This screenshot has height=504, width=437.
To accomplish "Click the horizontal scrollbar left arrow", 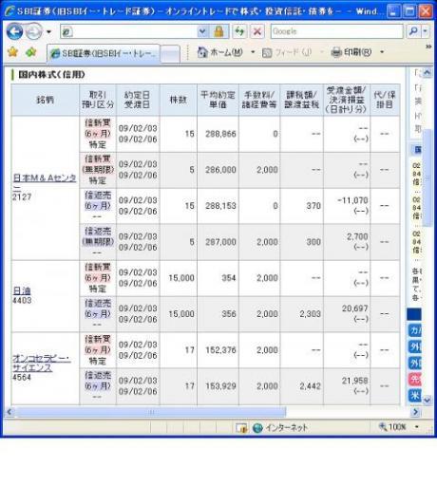I will [x=9, y=412].
